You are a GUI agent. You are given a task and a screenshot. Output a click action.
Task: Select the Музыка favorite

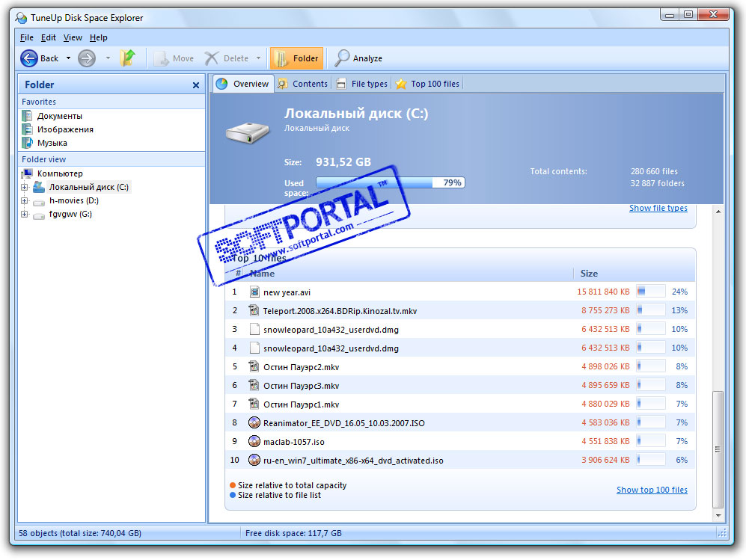pyautogui.click(x=52, y=143)
